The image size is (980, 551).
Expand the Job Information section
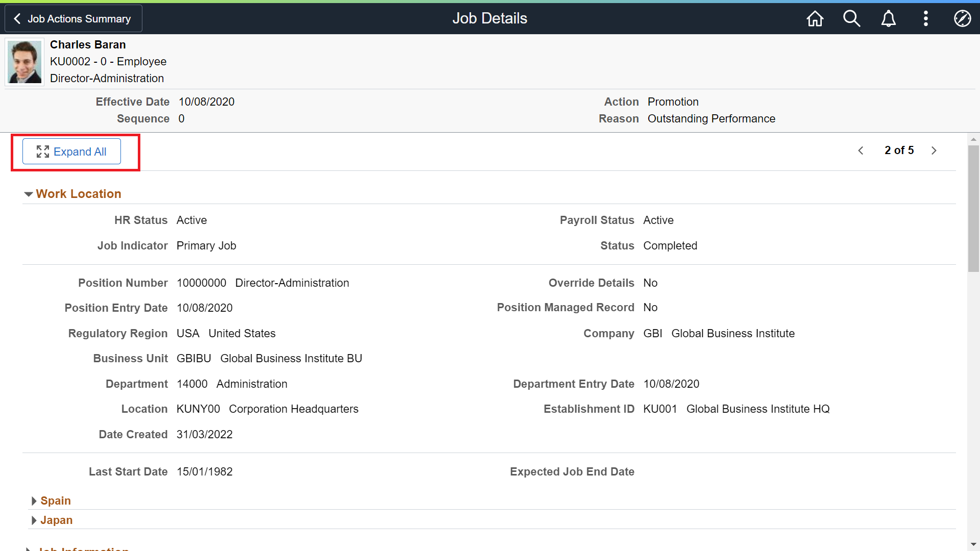82,548
